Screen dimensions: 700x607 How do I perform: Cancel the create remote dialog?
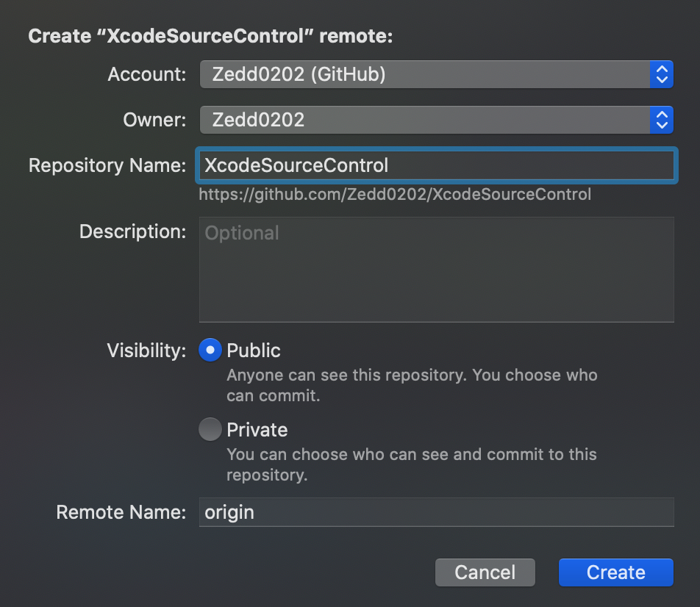485,572
